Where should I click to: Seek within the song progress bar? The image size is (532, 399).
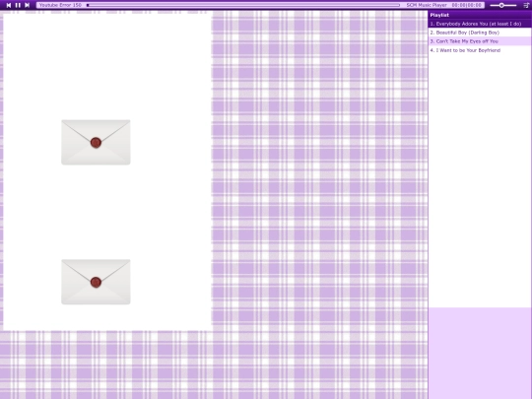pos(243,5)
